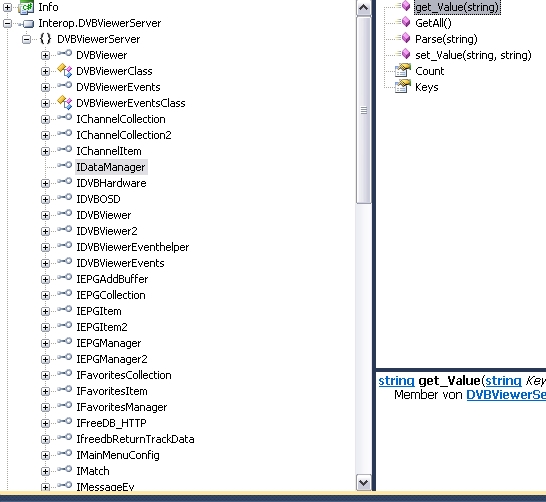Image resolution: width=546 pixels, height=502 pixels.
Task: Expand the IDVBViewer2 node
Action: 45,232
